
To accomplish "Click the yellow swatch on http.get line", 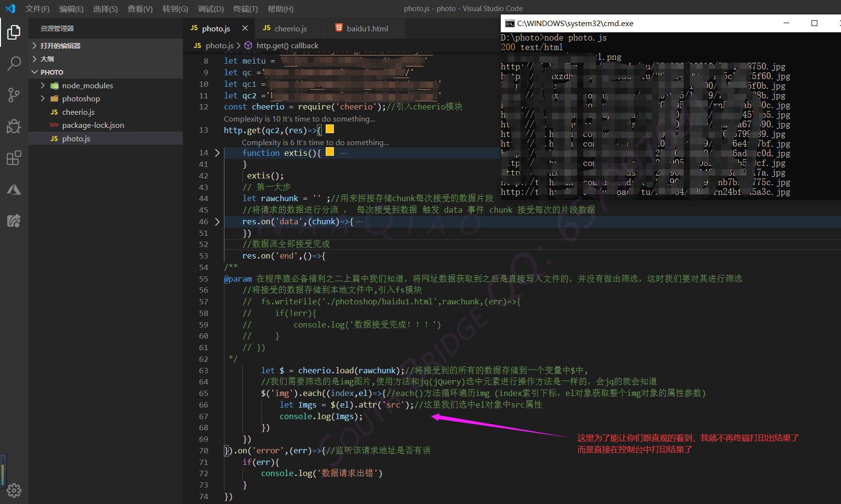I will (330, 129).
